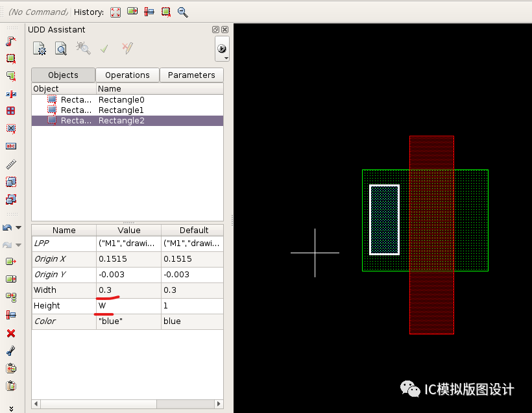Viewport: 532px width, 413px height.
Task: Switch to the Operations tab
Action: [127, 75]
